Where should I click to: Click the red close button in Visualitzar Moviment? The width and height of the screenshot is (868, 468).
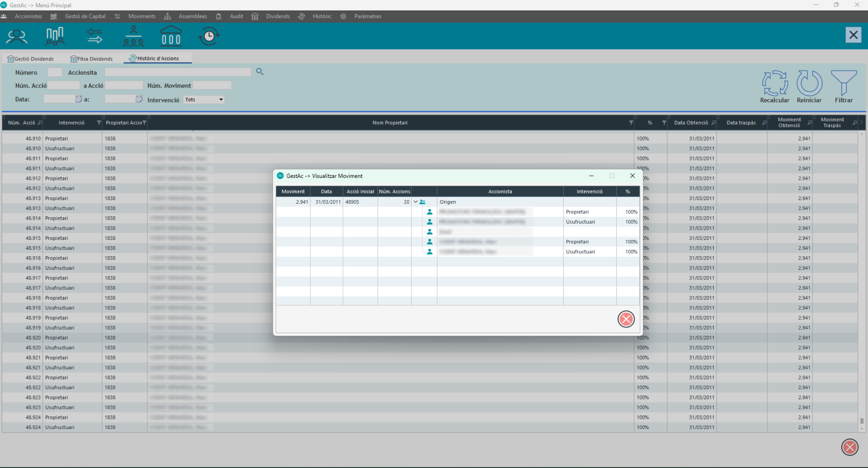tap(626, 319)
